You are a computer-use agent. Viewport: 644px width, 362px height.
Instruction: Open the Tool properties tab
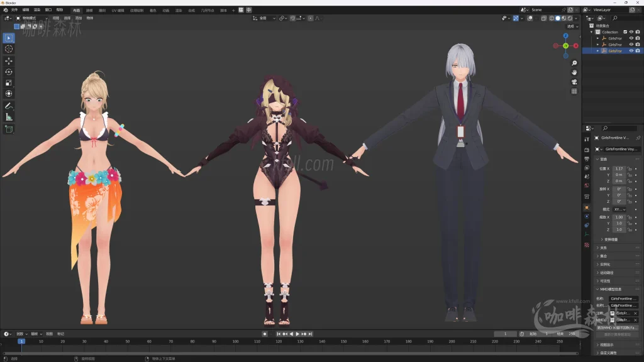point(587,140)
